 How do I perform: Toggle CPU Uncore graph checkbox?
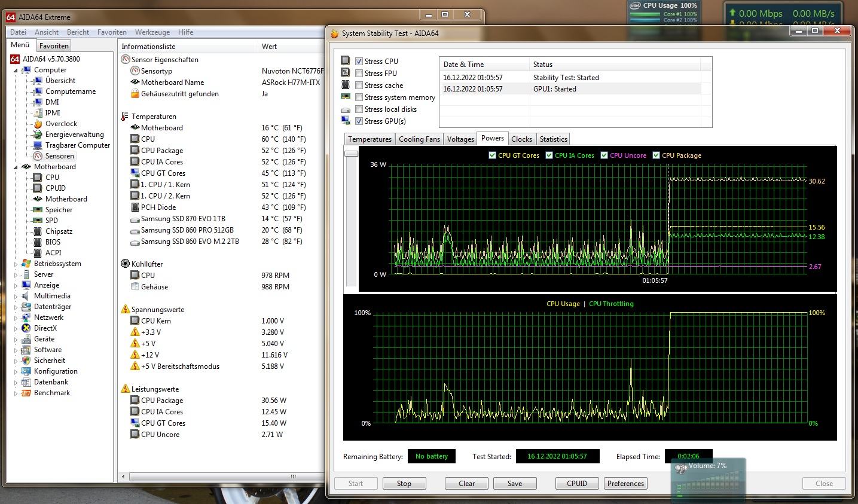(604, 155)
